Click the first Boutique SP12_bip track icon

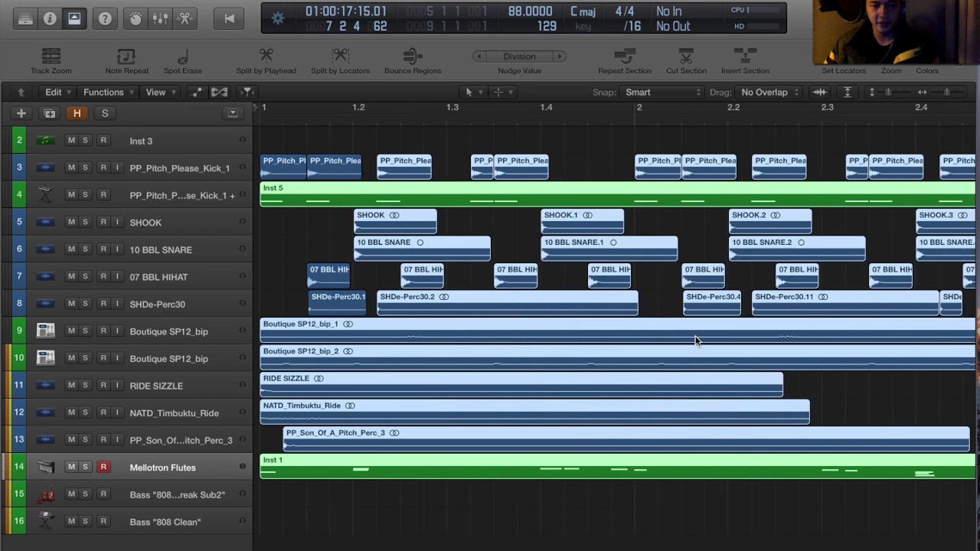(x=45, y=331)
